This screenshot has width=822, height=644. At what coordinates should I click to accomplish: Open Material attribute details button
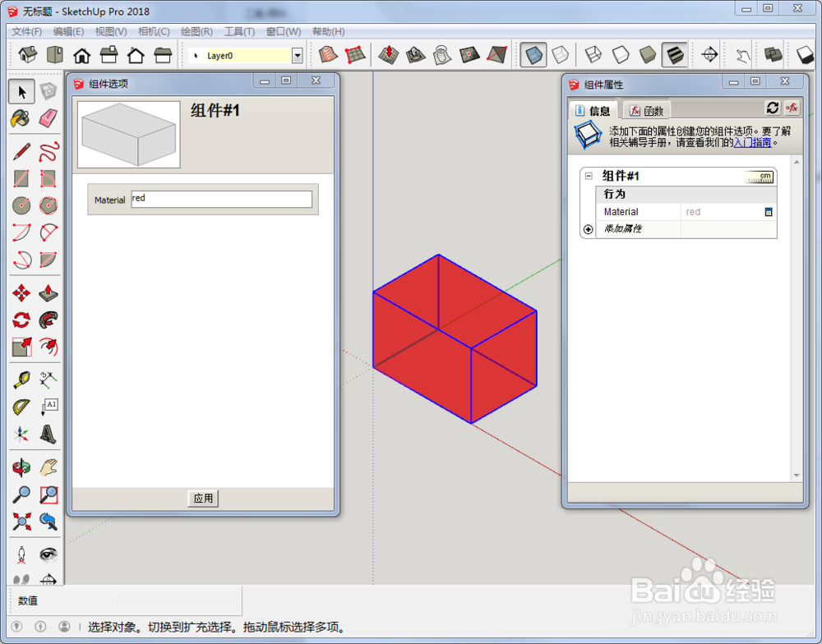click(x=769, y=212)
